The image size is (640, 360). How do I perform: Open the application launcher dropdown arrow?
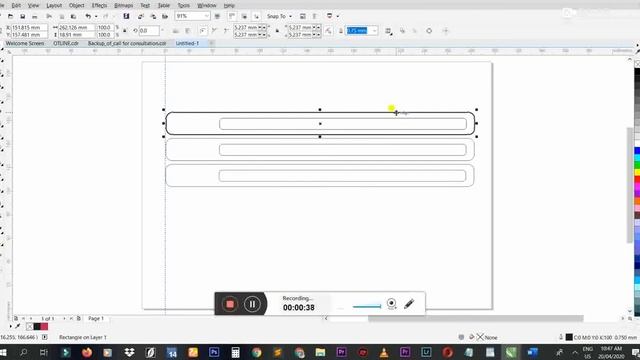(x=338, y=16)
